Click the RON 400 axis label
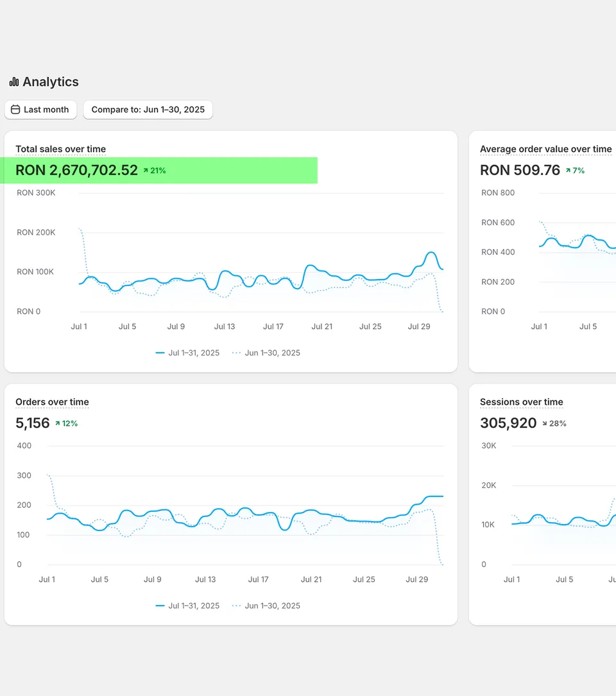Image resolution: width=616 pixels, height=696 pixels. (x=498, y=252)
